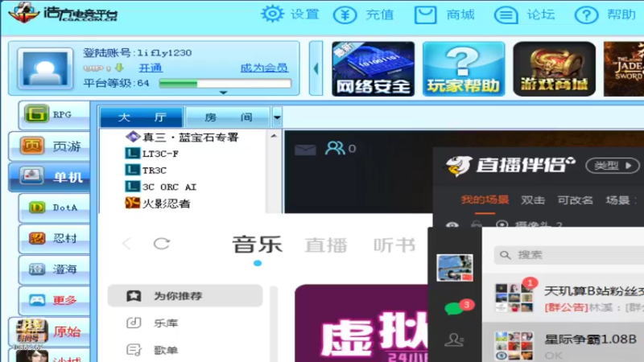Open dropdown arrow beside 房间 tab
Screen dimensions: 644x362
pos(277,117)
